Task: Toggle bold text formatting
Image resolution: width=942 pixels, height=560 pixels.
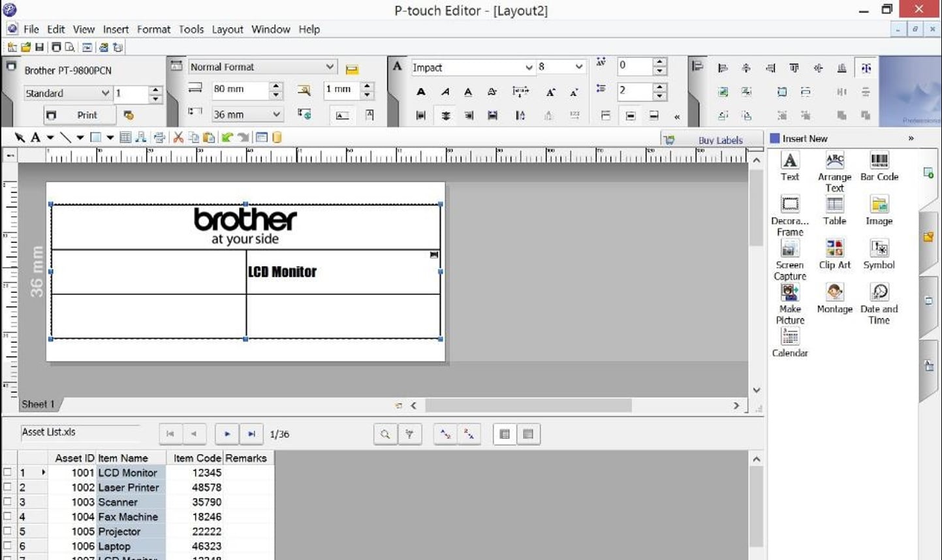Action: 421,92
